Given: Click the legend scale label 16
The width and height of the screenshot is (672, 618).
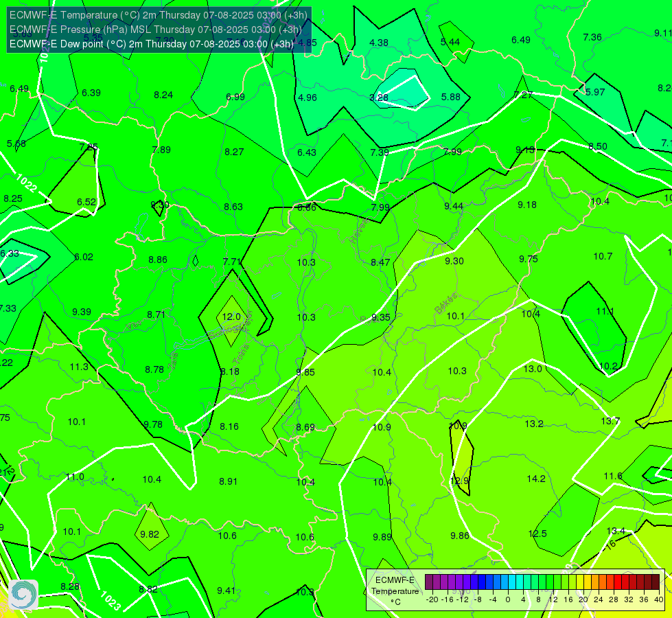Looking at the screenshot, I should point(568,599).
